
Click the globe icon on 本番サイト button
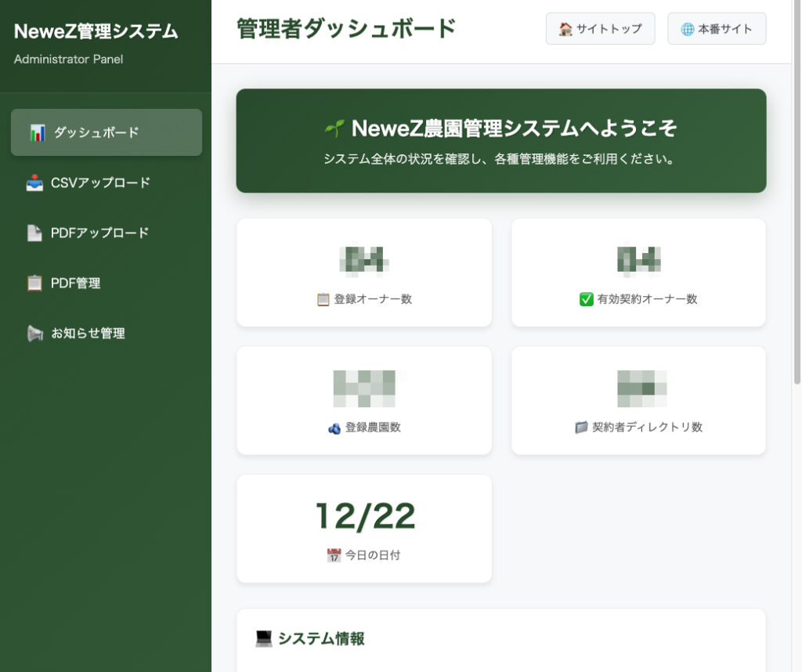pos(688,28)
